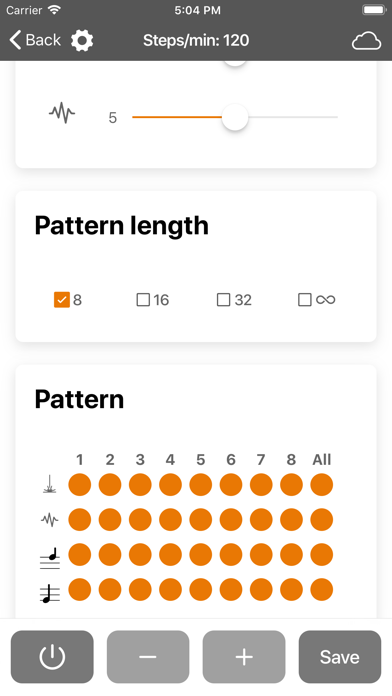Click the waveform slider handle at value 5

coord(235,117)
